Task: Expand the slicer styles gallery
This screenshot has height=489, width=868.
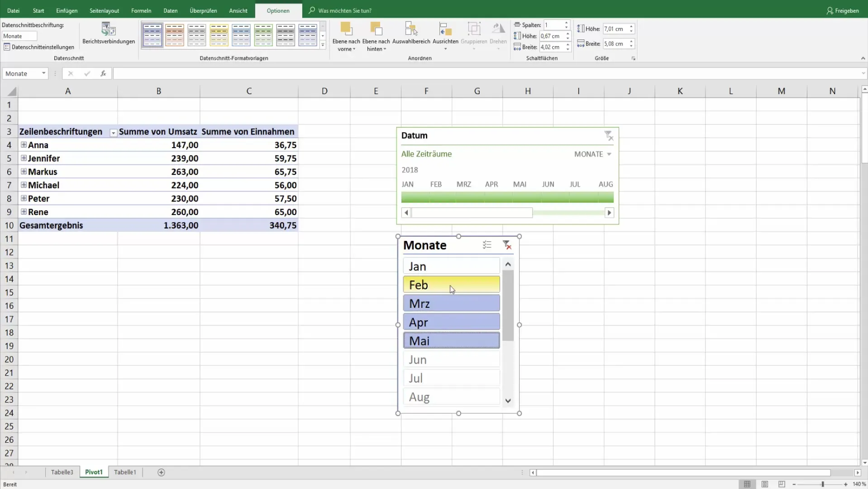Action: (323, 45)
